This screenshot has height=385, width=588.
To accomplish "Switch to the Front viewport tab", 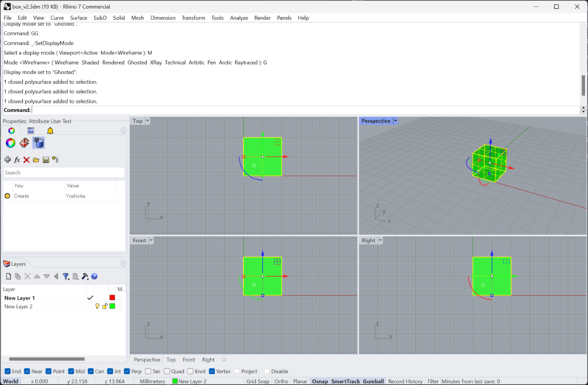I will click(189, 359).
